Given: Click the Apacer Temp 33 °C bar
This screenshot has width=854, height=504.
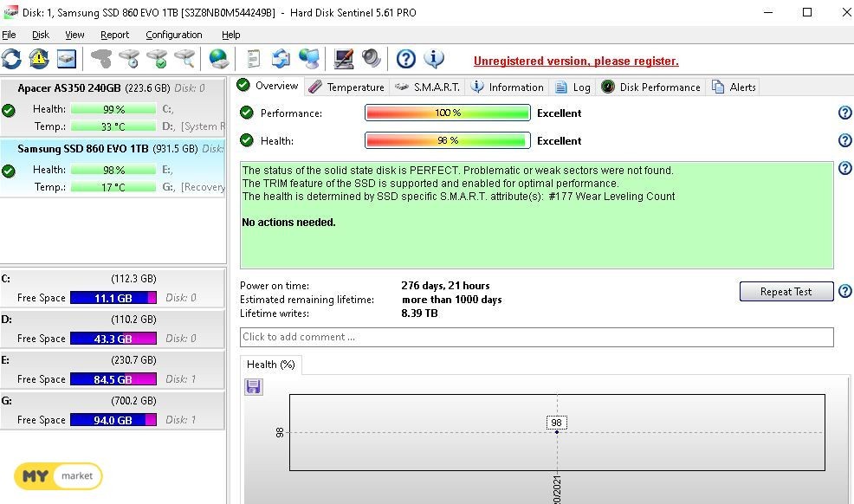Looking at the screenshot, I should [113, 126].
